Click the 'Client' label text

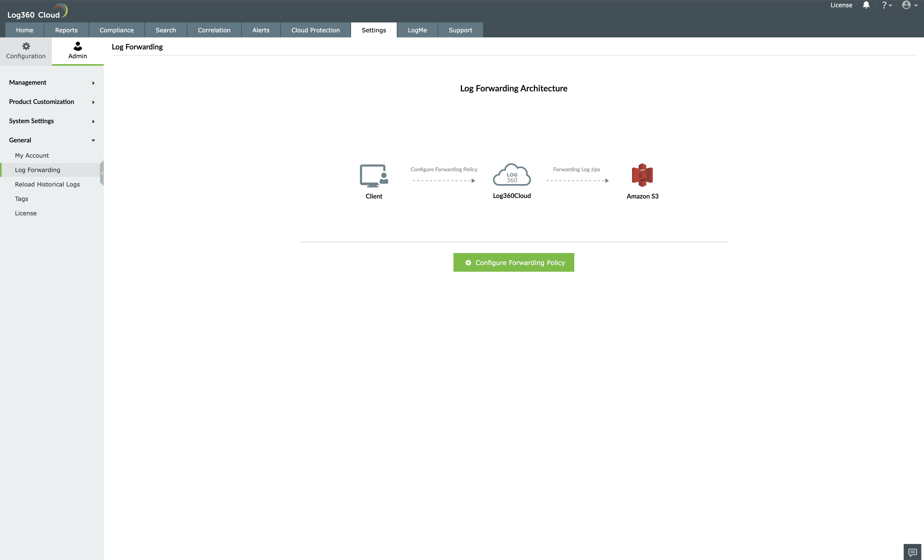tap(374, 196)
